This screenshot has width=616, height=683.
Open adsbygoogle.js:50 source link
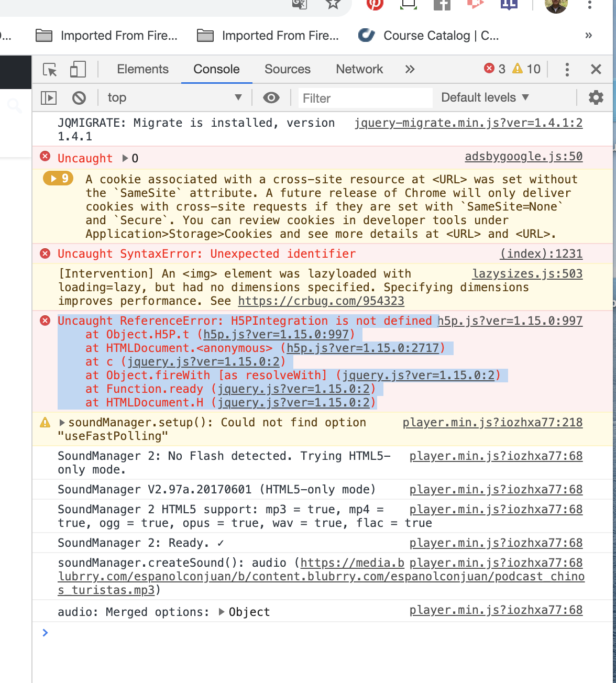[524, 156]
